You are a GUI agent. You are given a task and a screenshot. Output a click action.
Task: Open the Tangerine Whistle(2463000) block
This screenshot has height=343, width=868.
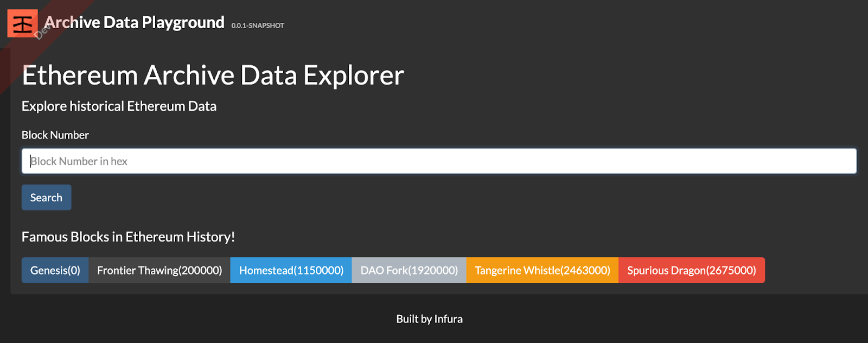pyautogui.click(x=542, y=270)
